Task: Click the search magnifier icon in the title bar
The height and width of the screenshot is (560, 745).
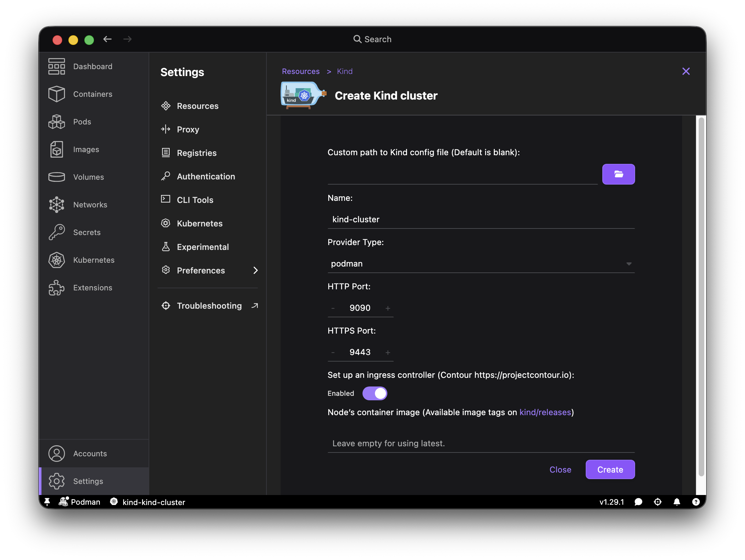Action: (357, 39)
